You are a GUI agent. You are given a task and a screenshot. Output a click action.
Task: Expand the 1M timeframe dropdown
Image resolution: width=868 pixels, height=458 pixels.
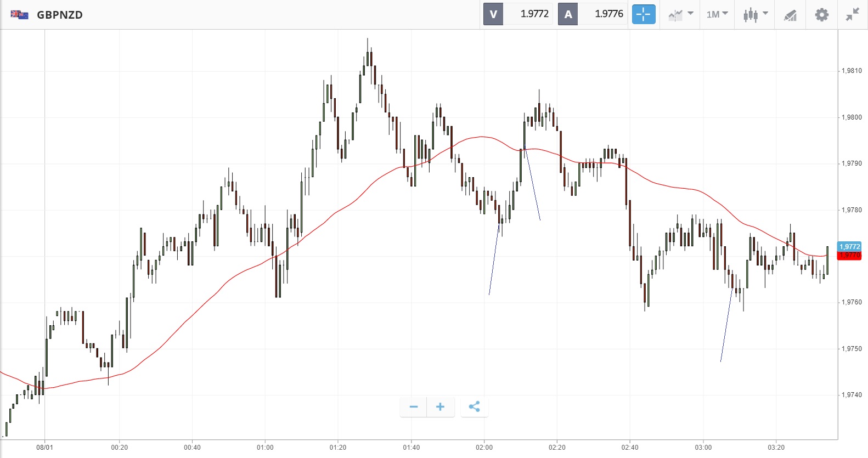point(717,14)
